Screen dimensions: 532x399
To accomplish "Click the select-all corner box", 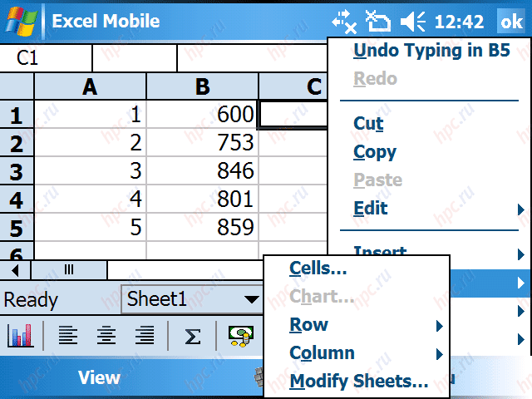I will click(x=17, y=86).
